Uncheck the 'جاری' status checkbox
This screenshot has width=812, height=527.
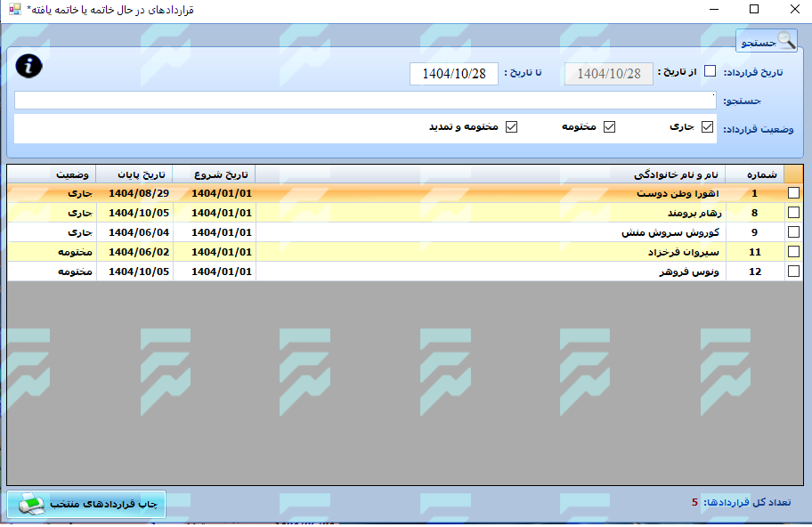pos(707,127)
